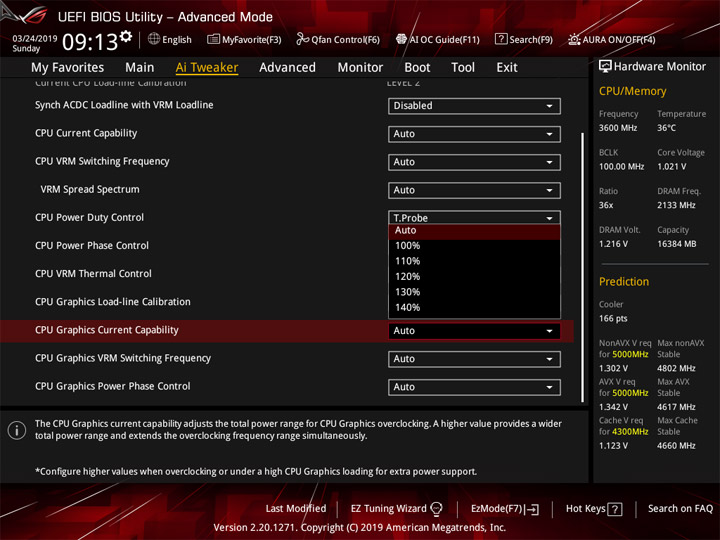The image size is (720, 540).
Task: Click the Hot Keys question mark icon
Action: 615,509
